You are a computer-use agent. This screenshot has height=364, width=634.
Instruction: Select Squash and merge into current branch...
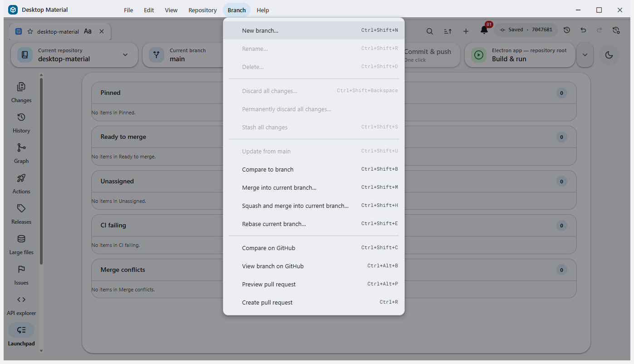[314, 206]
